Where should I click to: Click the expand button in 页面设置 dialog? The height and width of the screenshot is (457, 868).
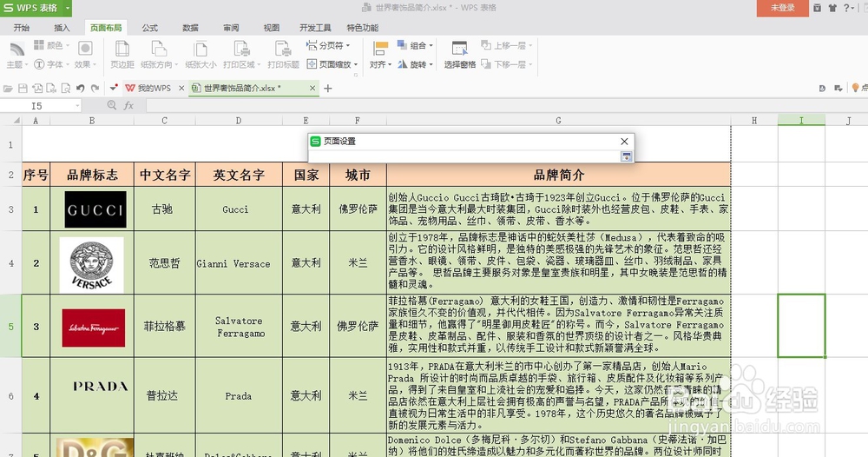(x=626, y=156)
